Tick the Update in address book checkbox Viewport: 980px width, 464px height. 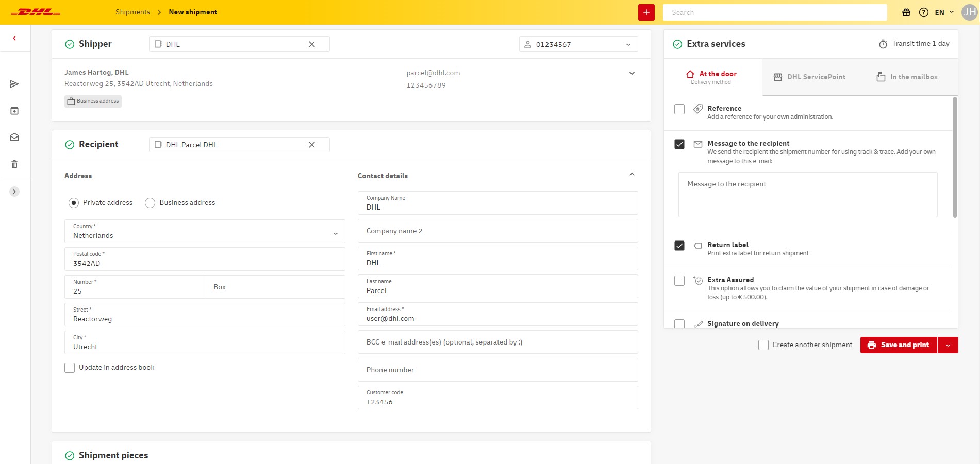[70, 368]
